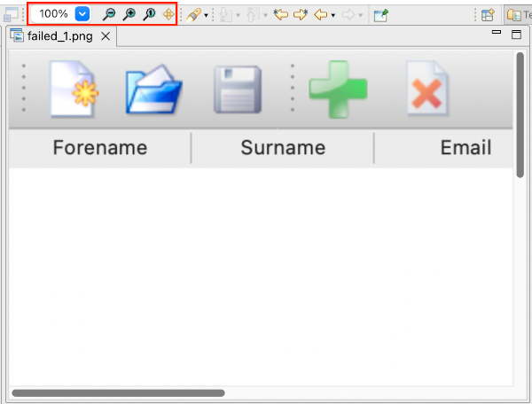Expand the back navigation history arrow
Screen dimensions: 532x404
[x=332, y=15]
